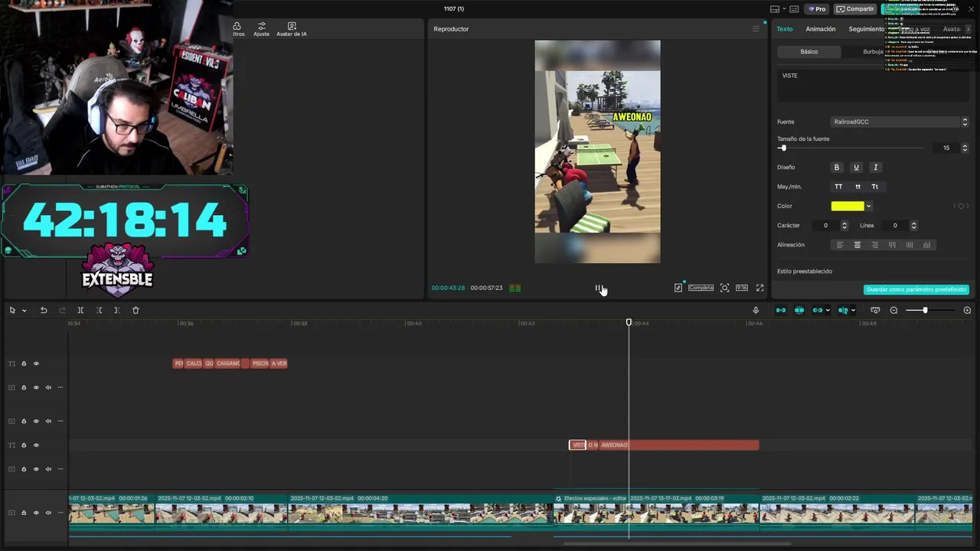Click the Pro badge button
The width and height of the screenshot is (980, 551).
(x=816, y=9)
